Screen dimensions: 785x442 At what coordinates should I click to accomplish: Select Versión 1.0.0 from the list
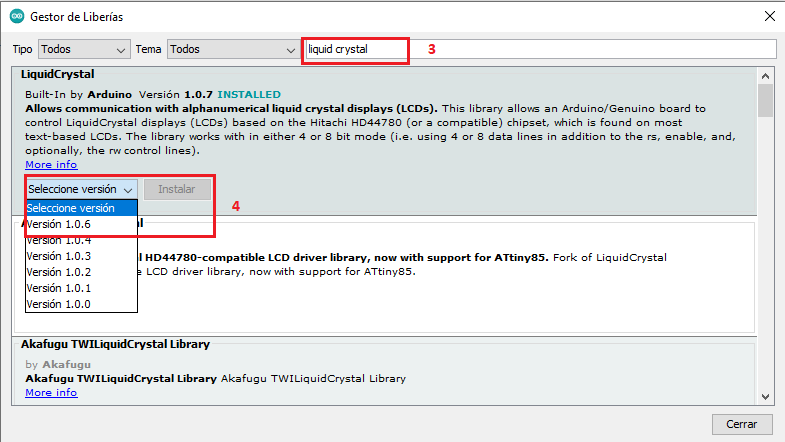click(81, 304)
